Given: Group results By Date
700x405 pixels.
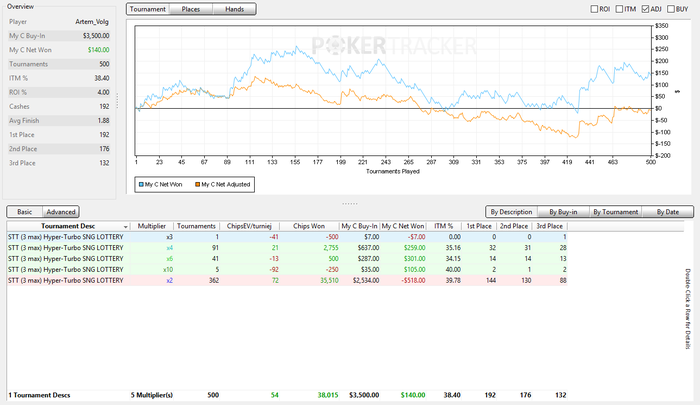Looking at the screenshot, I should point(667,212).
